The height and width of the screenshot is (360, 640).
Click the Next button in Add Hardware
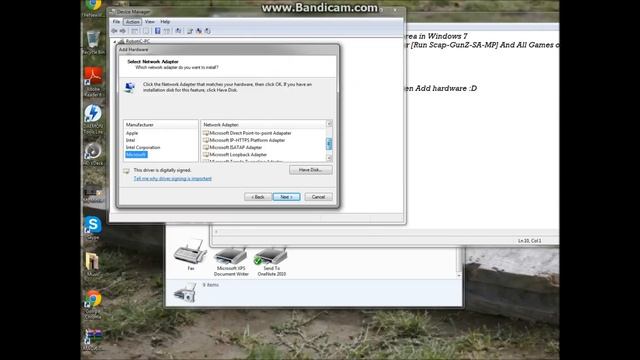click(x=287, y=197)
